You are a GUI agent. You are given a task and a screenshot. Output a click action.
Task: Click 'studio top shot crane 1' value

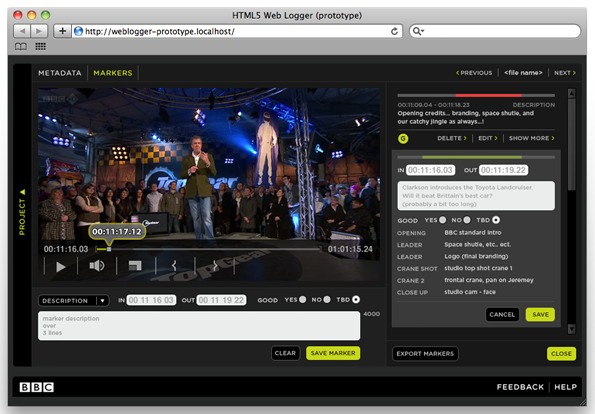coord(478,268)
